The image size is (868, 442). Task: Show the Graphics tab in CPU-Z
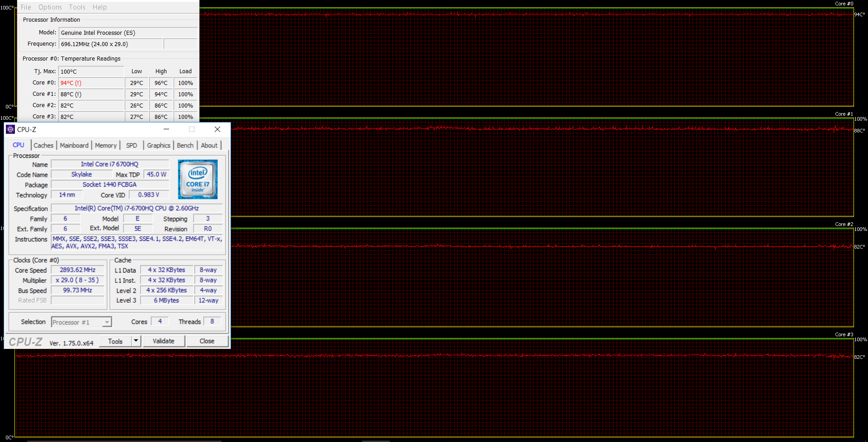[159, 146]
